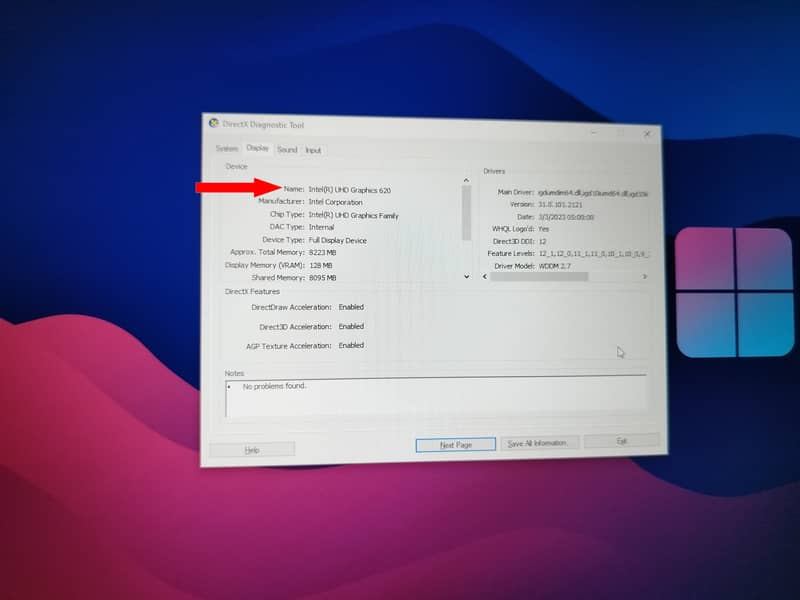
Task: Click the Device list scroll up arrow
Action: (465, 181)
